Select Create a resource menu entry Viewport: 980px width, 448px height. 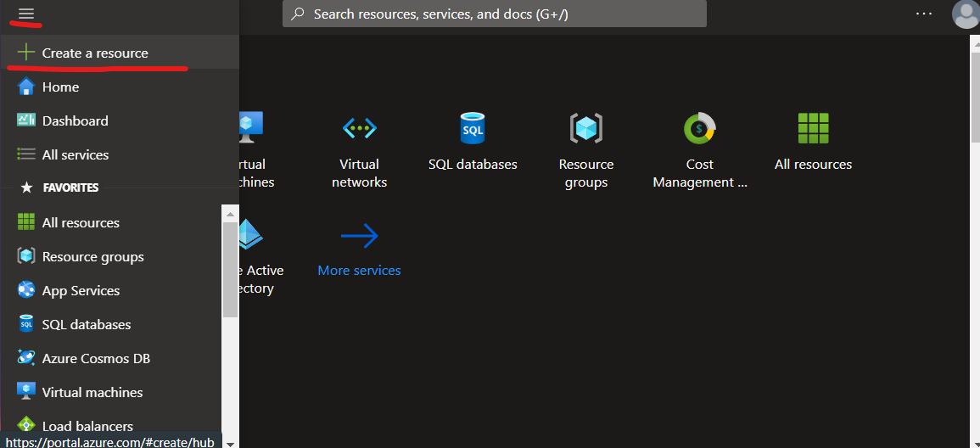click(x=120, y=53)
